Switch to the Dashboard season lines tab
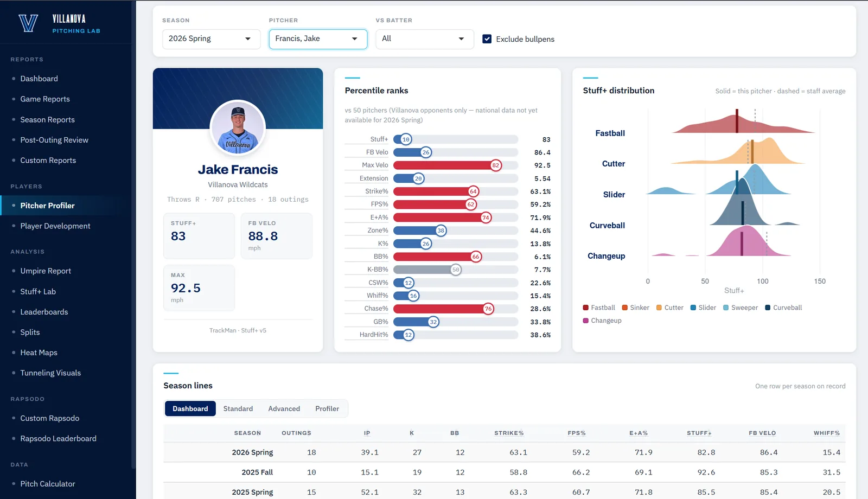 190,408
